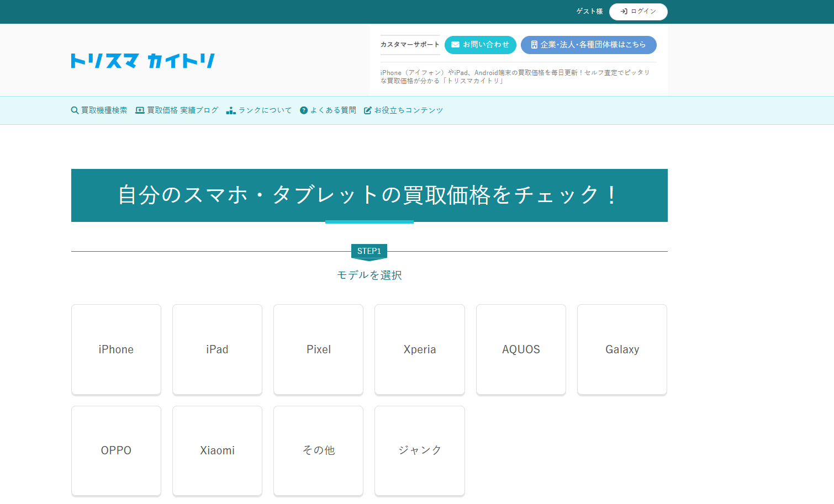Click the magnifier icon beside 買取機種検索

click(75, 110)
